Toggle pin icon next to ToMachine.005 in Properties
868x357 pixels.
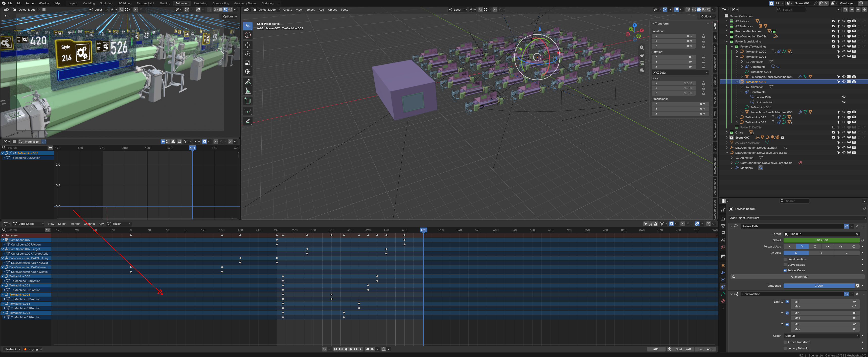[864, 209]
